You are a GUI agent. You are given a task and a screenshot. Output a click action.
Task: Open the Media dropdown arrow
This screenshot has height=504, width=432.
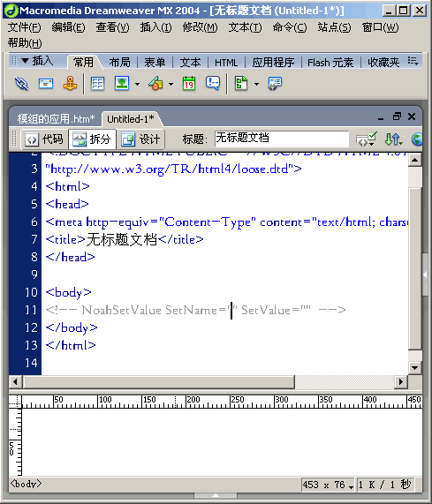pyautogui.click(x=171, y=84)
